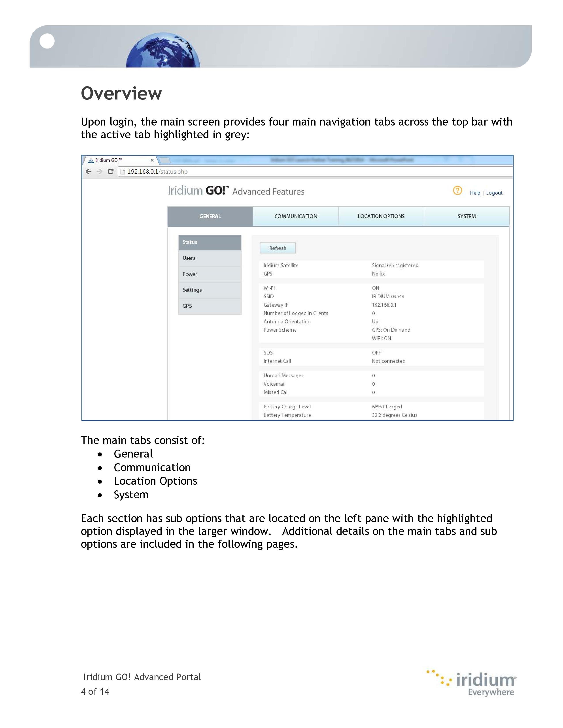Open Settings in the left pane

[210, 290]
